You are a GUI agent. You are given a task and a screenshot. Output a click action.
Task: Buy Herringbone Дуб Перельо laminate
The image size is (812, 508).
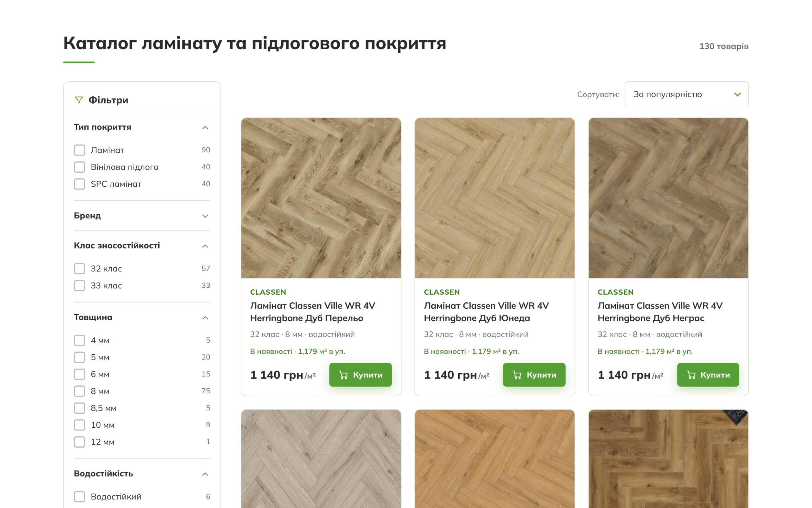tap(360, 375)
